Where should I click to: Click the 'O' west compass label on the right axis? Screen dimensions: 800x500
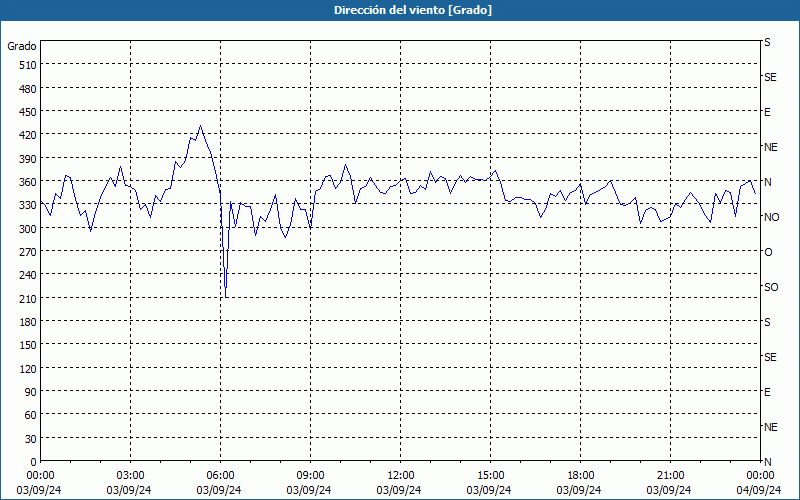(x=768, y=252)
